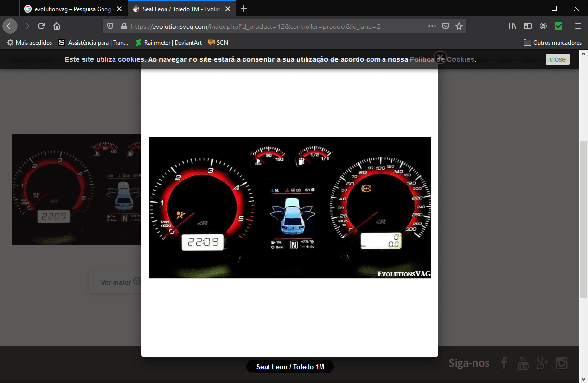
Task: Open the Rainmeter | DeviantArt bookmark
Action: pyautogui.click(x=168, y=42)
